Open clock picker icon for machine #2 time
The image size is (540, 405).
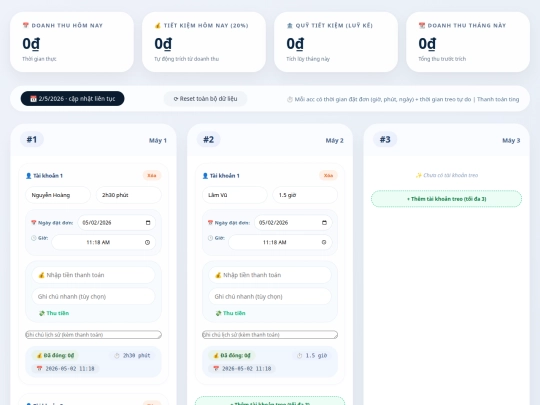click(x=324, y=242)
